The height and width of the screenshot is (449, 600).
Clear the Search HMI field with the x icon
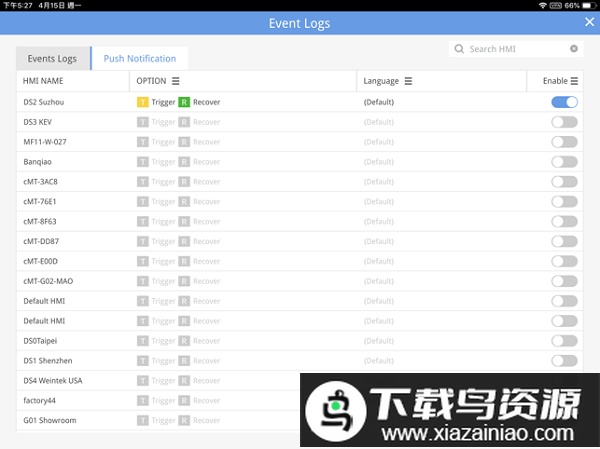pos(574,49)
